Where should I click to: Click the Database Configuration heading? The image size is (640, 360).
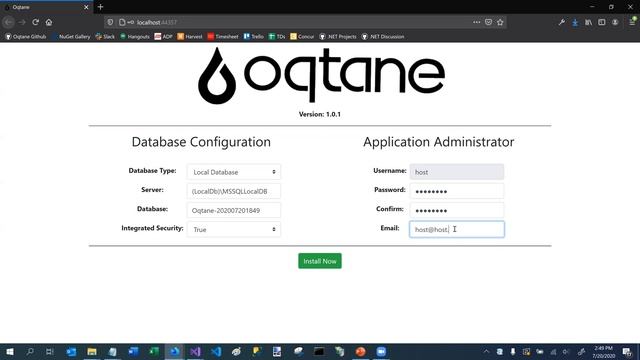[x=201, y=142]
